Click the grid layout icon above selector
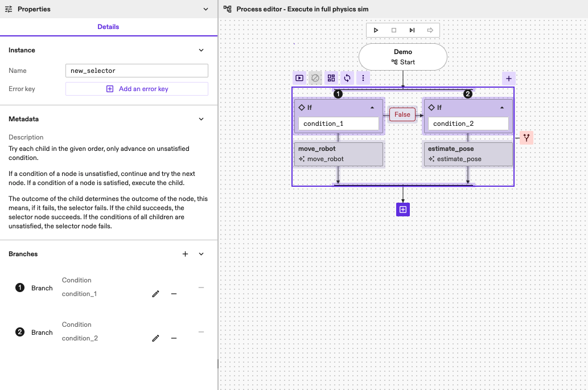 [x=331, y=78]
